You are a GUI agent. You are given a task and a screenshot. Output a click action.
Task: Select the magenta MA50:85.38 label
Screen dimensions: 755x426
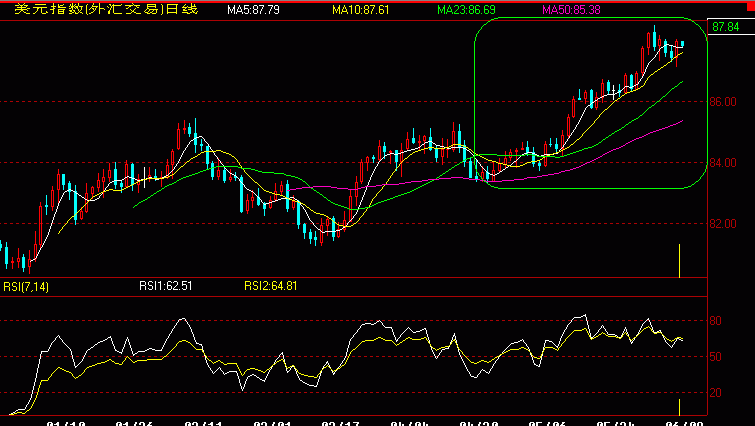[x=571, y=10]
